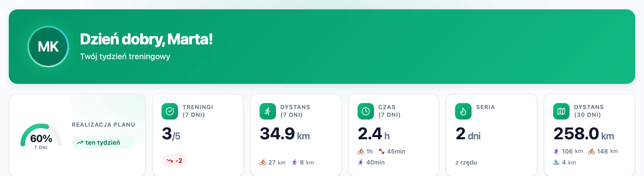Click the bike icon next to 27 km
This screenshot has height=176, width=644.
263,163
